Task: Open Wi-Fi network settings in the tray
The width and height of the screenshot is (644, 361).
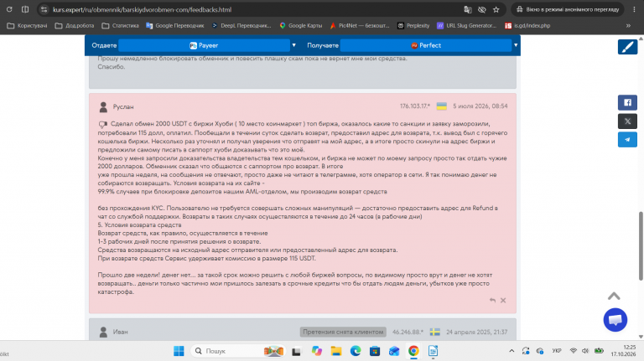Action: pyautogui.click(x=574, y=351)
